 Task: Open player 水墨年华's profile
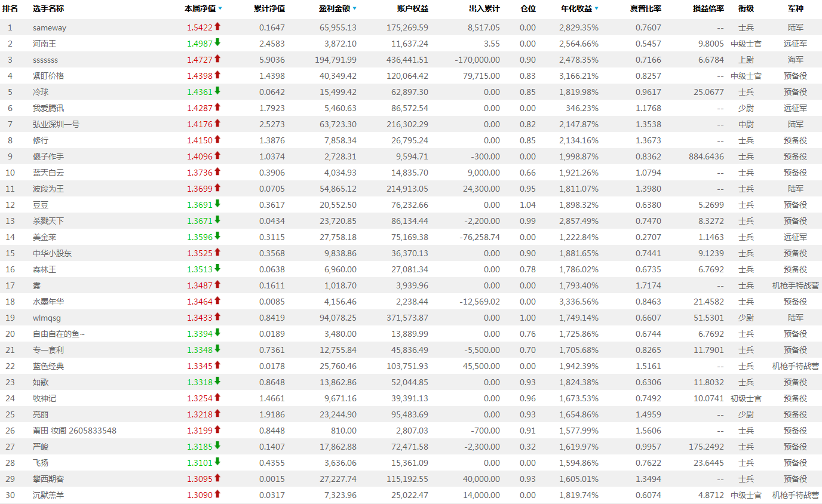click(x=48, y=302)
